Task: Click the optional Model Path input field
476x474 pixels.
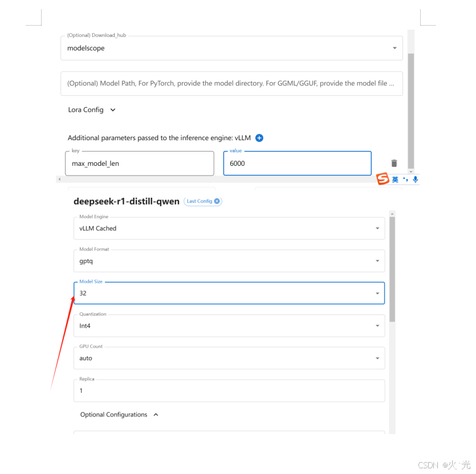Action: 231,83
